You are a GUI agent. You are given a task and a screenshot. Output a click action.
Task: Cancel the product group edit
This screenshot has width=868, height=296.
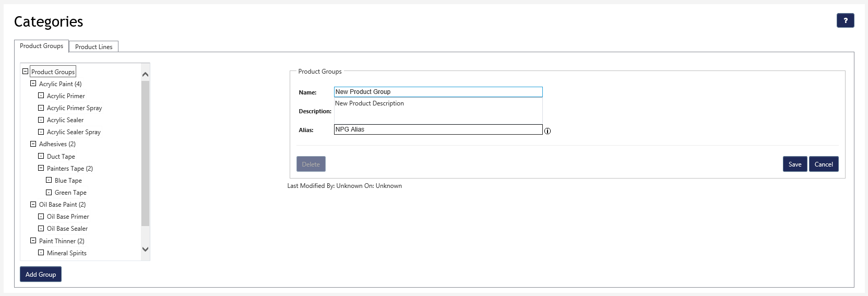pos(824,164)
